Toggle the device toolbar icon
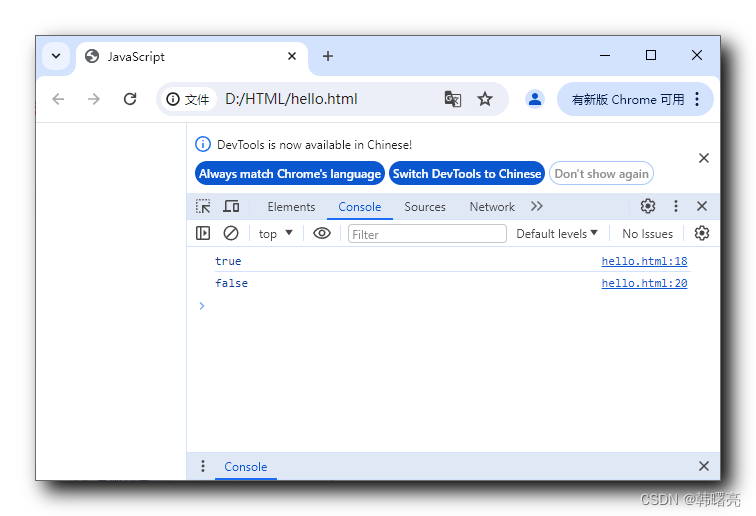Viewport: 756px width, 516px height. (x=231, y=206)
